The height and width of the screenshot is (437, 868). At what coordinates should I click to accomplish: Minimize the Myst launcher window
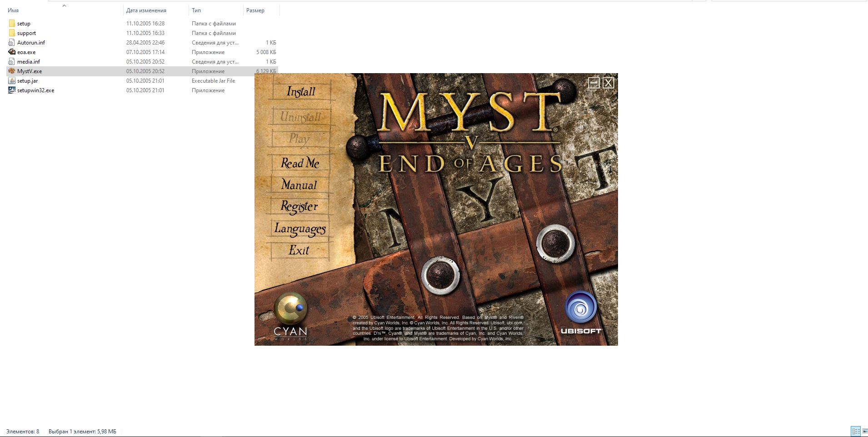click(594, 83)
